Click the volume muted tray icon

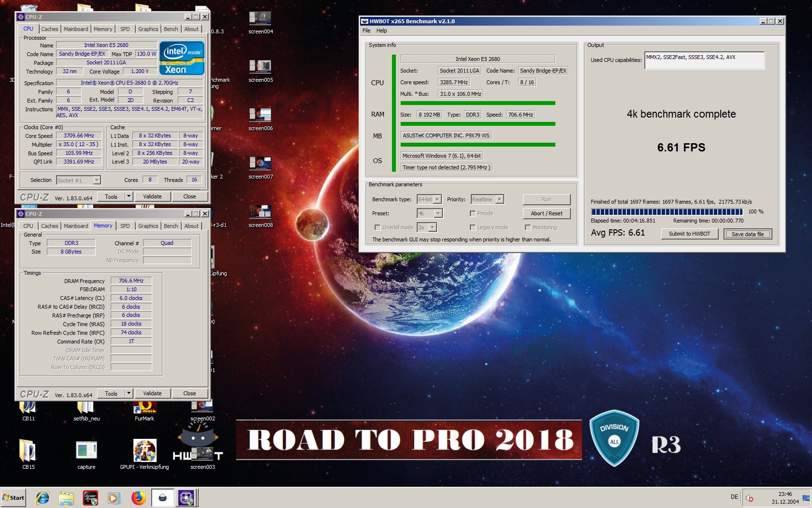pos(750,498)
